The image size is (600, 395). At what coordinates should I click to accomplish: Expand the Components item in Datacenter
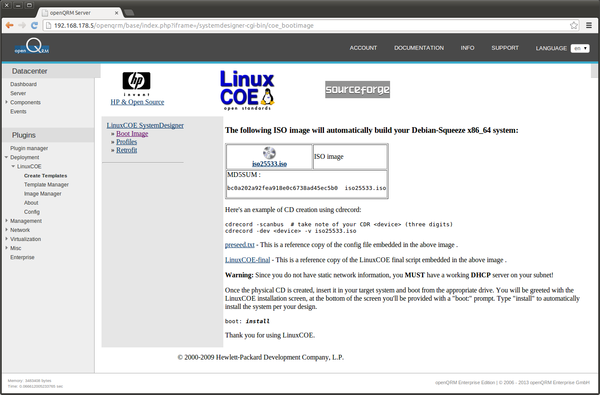(x=7, y=102)
